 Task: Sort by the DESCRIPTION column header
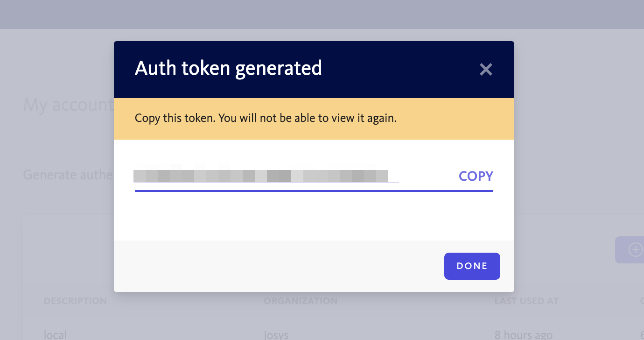click(75, 301)
